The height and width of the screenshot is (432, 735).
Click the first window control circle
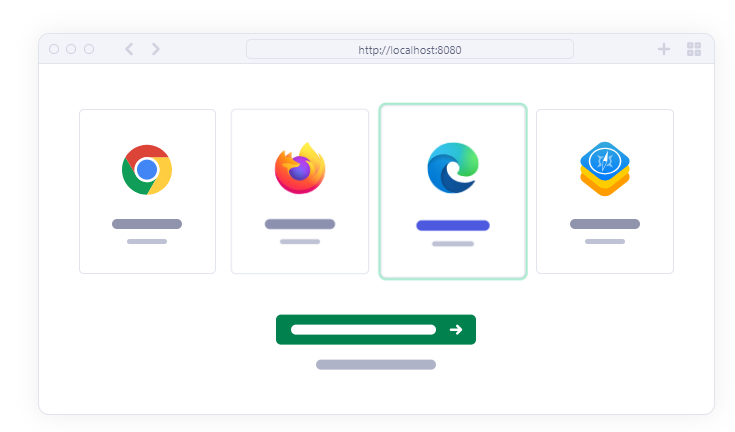54,49
